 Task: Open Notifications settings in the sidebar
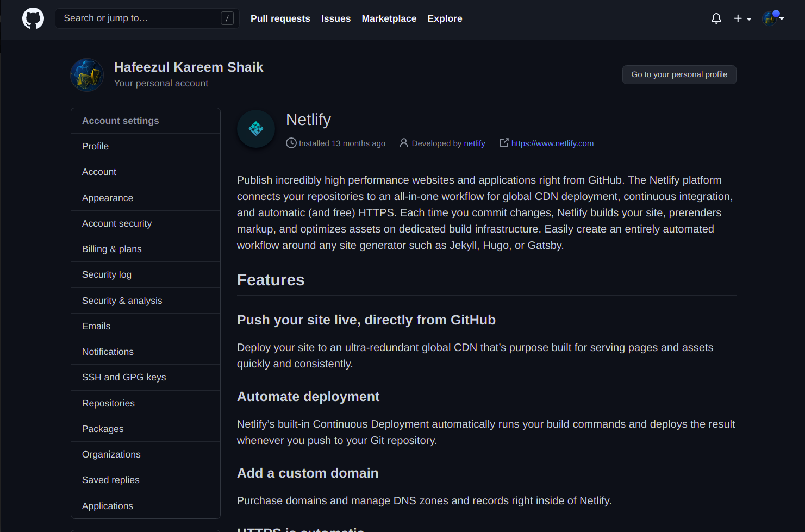(146, 352)
